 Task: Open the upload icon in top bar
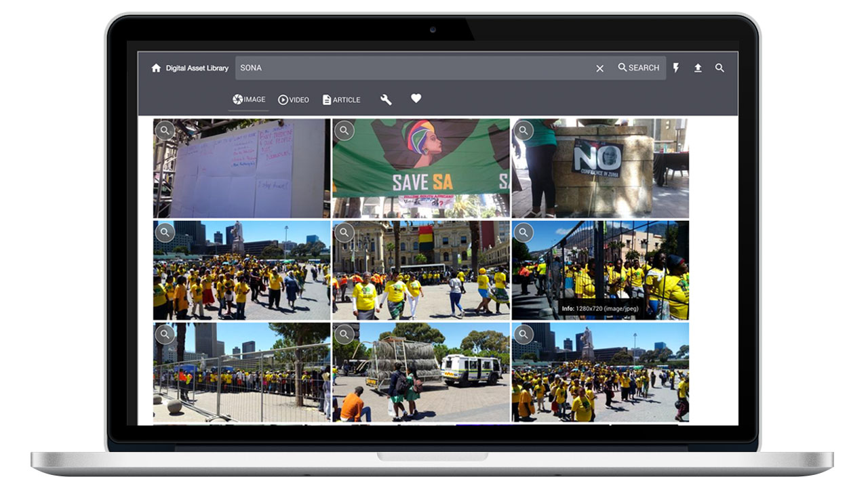coord(698,68)
